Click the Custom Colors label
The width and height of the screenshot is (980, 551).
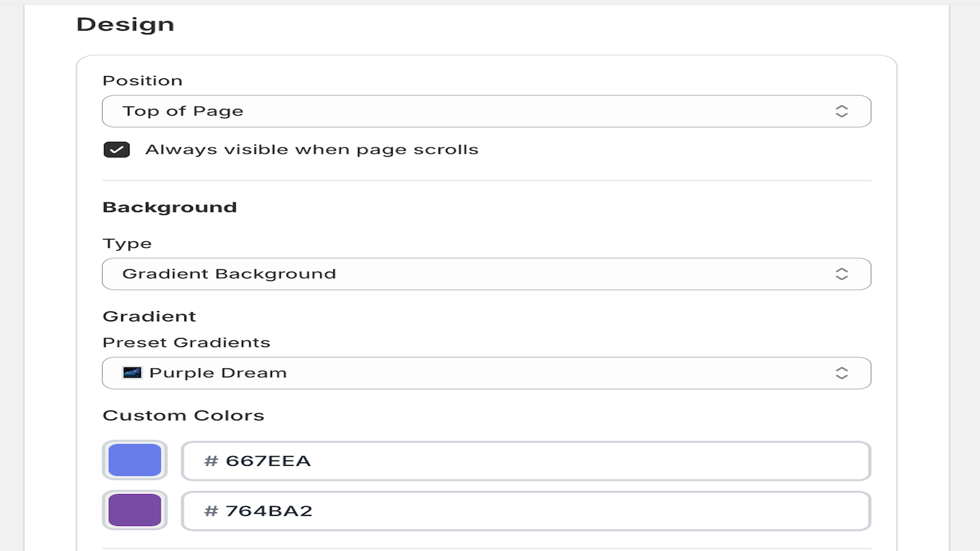point(183,415)
